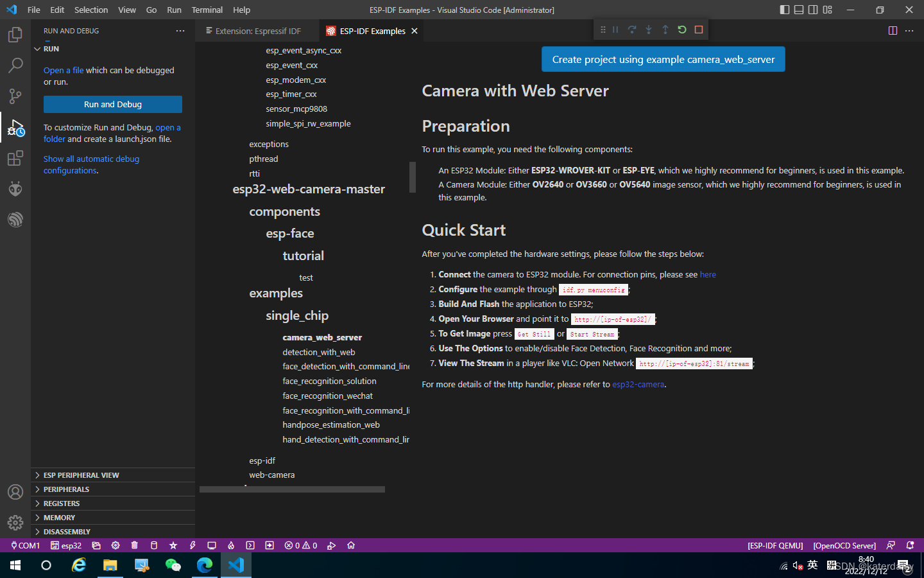The image size is (924, 578).
Task: Toggle the Primary Side Bar layout icon
Action: [785, 10]
